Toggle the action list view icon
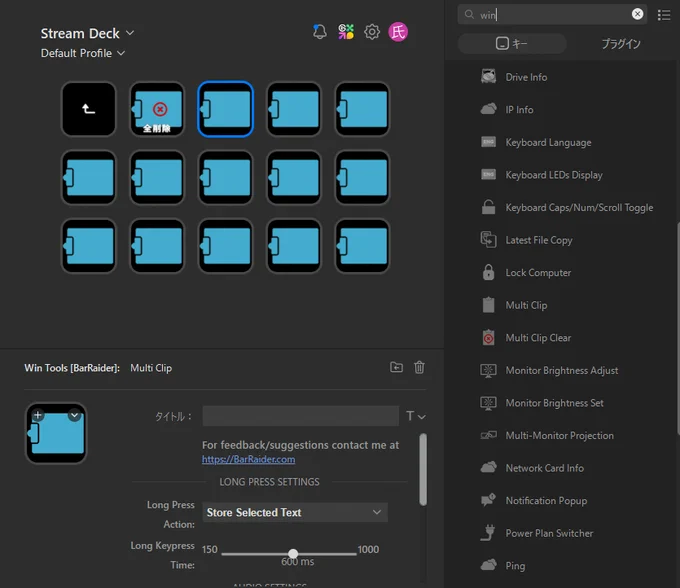 [x=664, y=15]
